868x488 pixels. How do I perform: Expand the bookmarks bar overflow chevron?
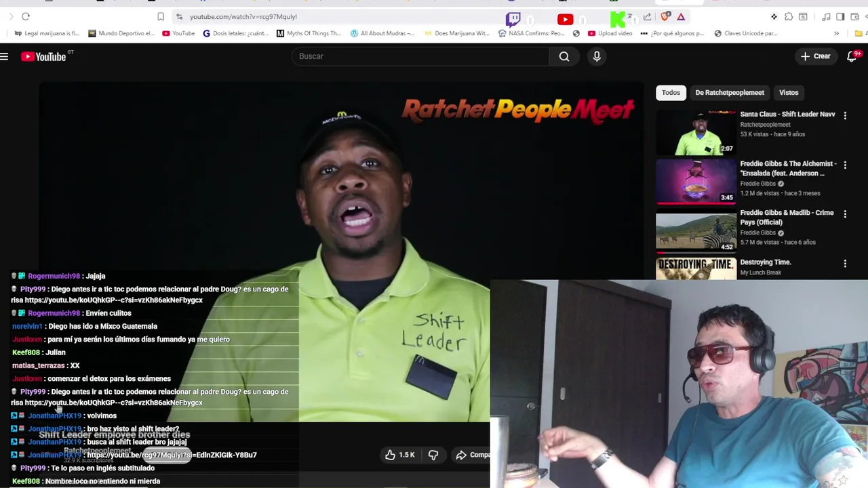click(836, 33)
